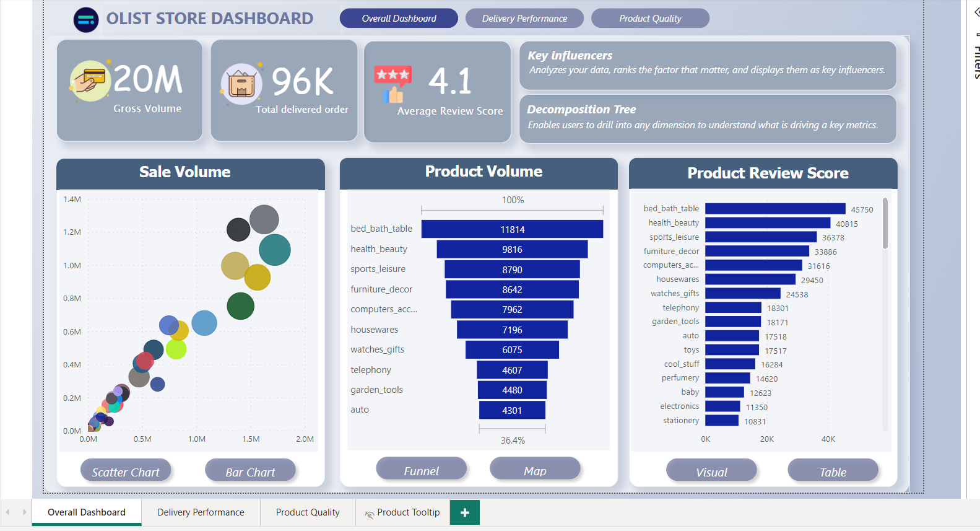Click the 20M Gross Volume value

(148, 79)
